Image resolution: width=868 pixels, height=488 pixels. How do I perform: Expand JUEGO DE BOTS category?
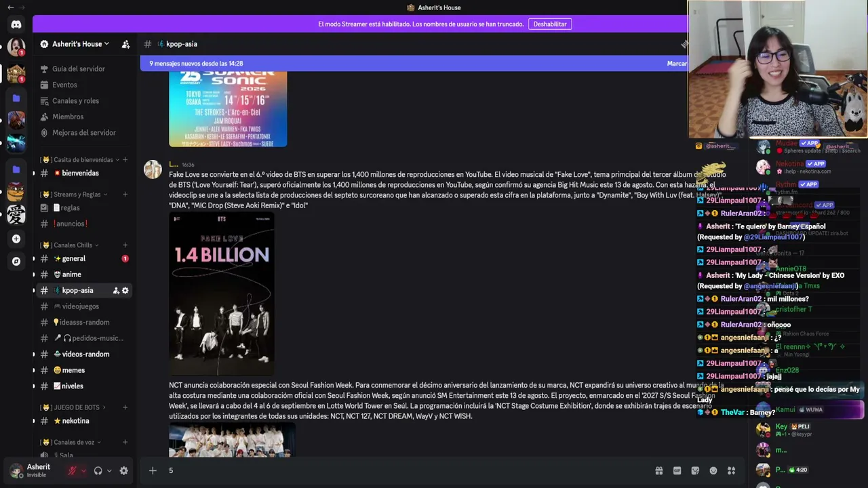73,407
